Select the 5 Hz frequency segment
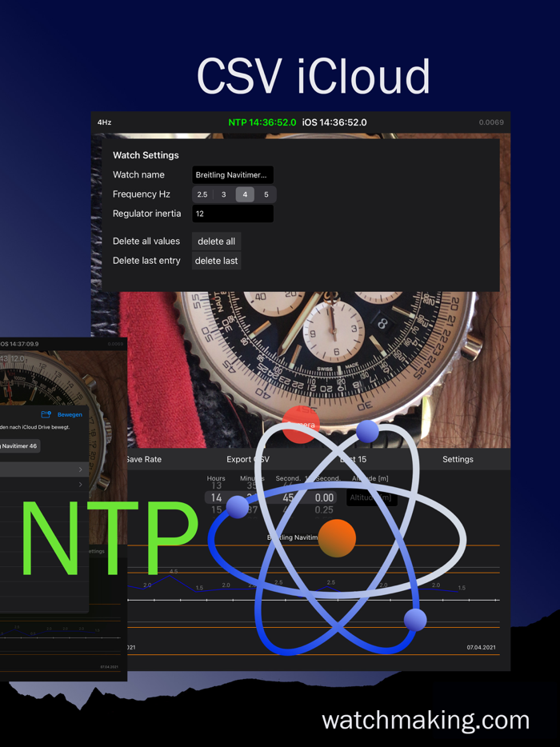The width and height of the screenshot is (560, 747). pos(266,194)
